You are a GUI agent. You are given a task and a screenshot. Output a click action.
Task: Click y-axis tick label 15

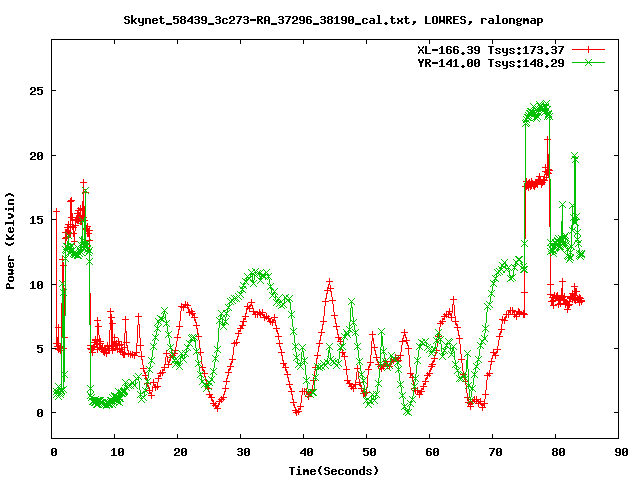click(x=36, y=220)
